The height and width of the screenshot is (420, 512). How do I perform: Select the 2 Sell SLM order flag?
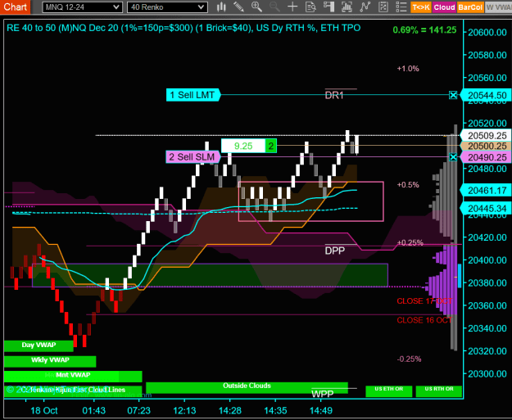pyautogui.click(x=193, y=157)
